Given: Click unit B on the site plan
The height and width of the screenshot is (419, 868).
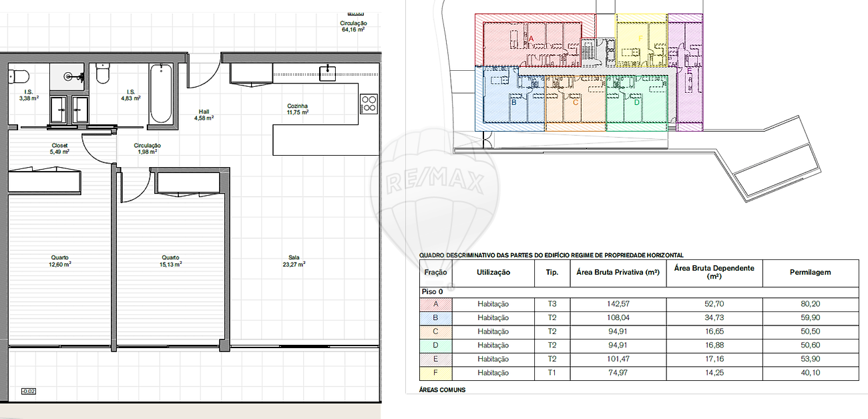Looking at the screenshot, I should click(513, 102).
